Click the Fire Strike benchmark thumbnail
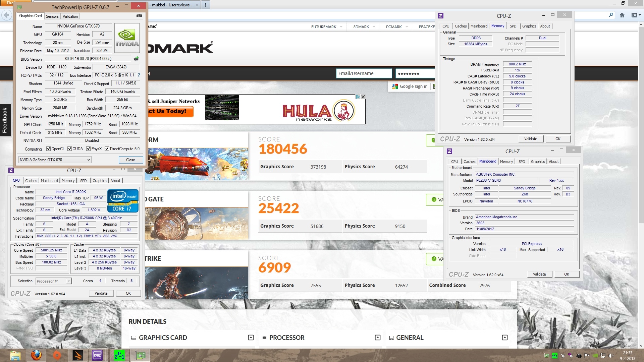Image resolution: width=644 pixels, height=362 pixels. coord(197,283)
